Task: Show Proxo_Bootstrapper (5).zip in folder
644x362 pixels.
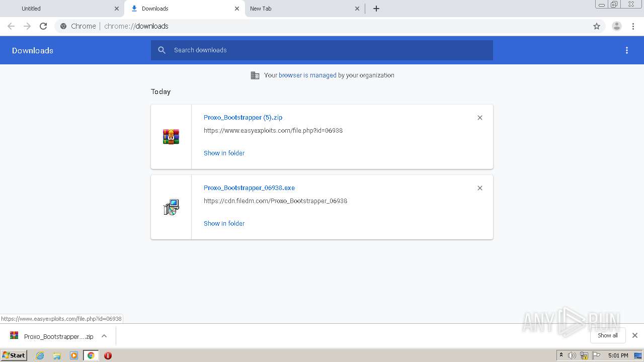Action: [224, 153]
